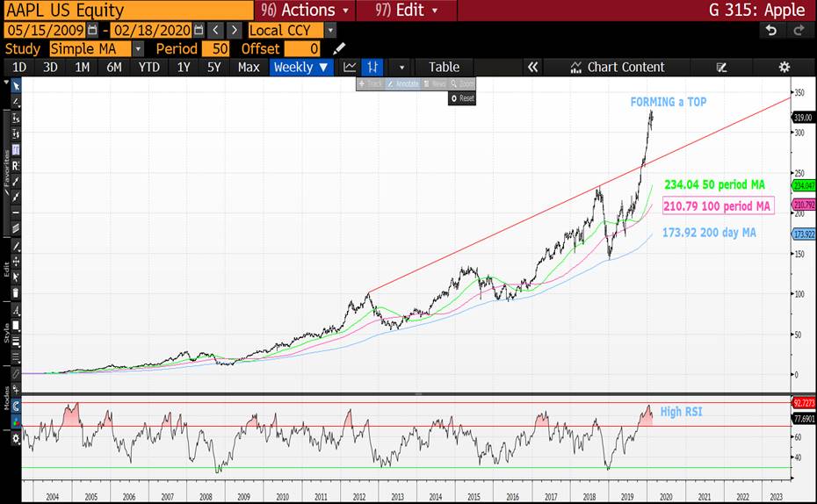This screenshot has width=817, height=504.
Task: Select the '210.79 100 period MA' label
Action: (718, 205)
